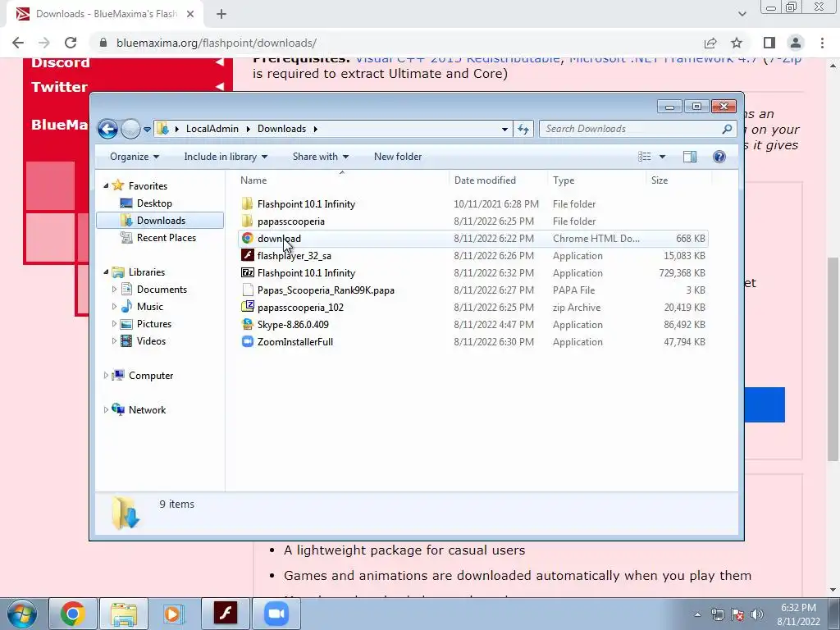Collapse the Libraries group
840x630 pixels.
pos(106,272)
